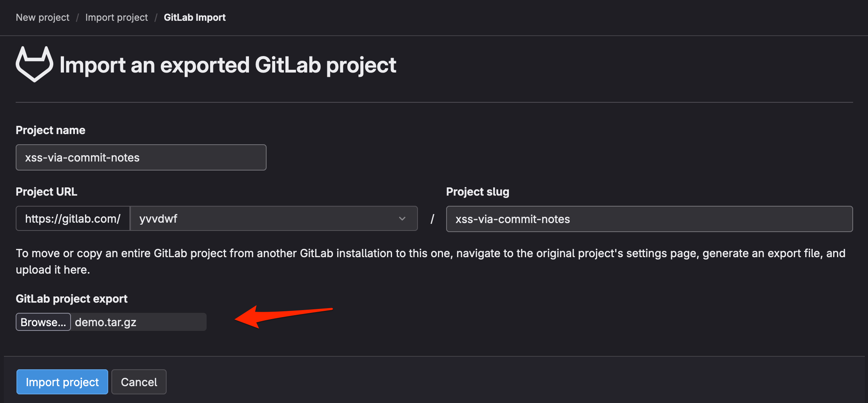868x403 pixels.
Task: Focus the Project name input field
Action: point(141,158)
